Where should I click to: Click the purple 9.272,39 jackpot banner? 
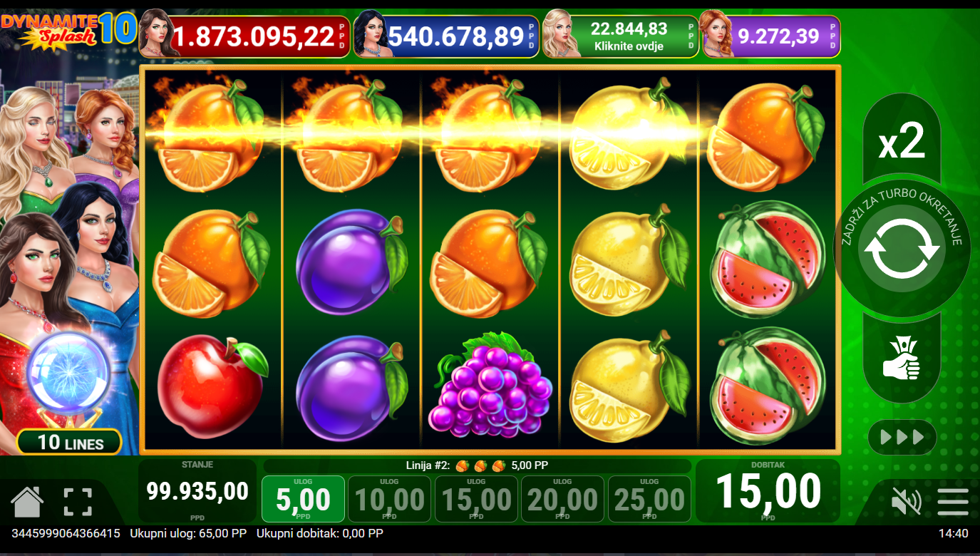pyautogui.click(x=771, y=36)
